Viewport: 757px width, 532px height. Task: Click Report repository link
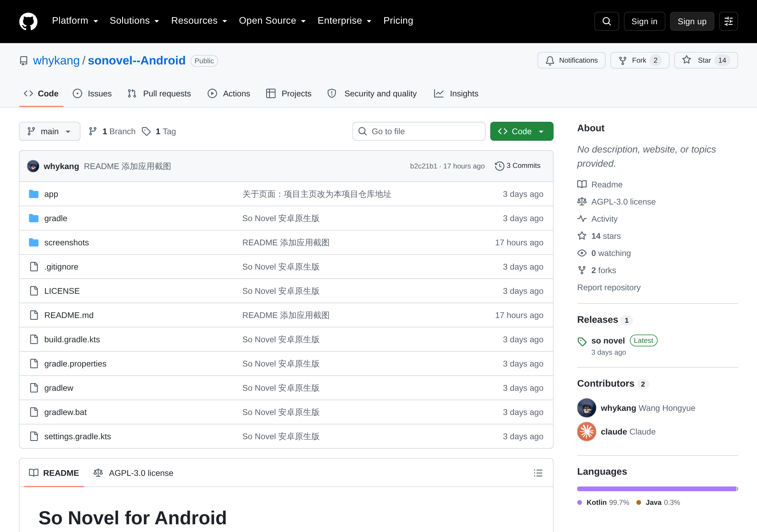point(609,287)
